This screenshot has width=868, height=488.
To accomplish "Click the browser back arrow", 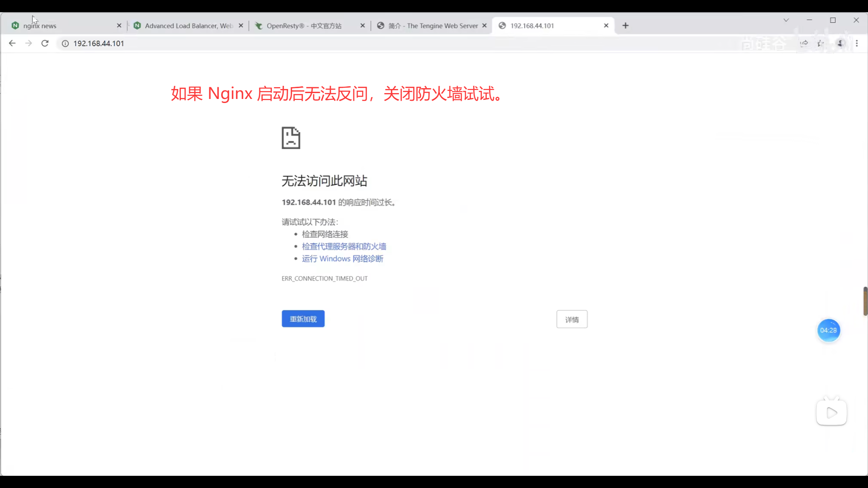I will [x=12, y=43].
